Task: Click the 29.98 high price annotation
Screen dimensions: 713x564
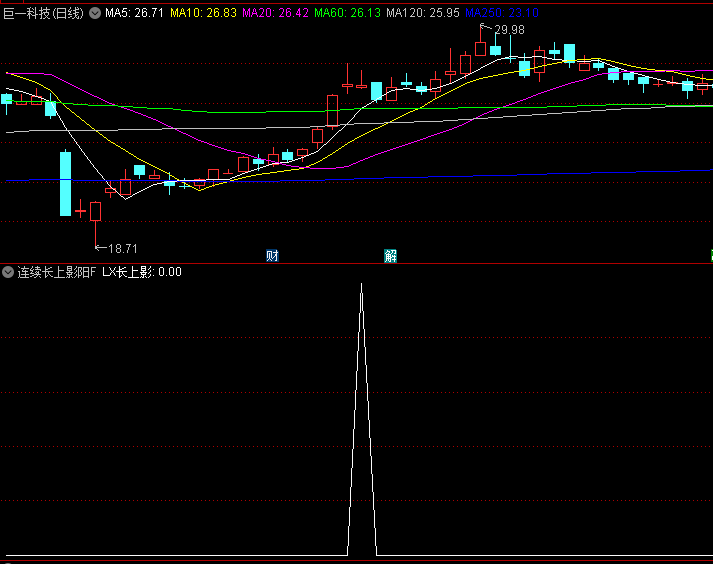Action: (x=508, y=30)
